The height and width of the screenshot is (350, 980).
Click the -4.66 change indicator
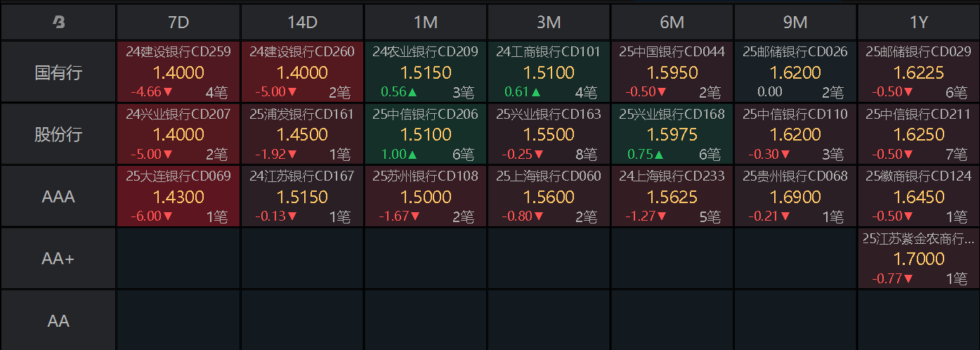(152, 92)
